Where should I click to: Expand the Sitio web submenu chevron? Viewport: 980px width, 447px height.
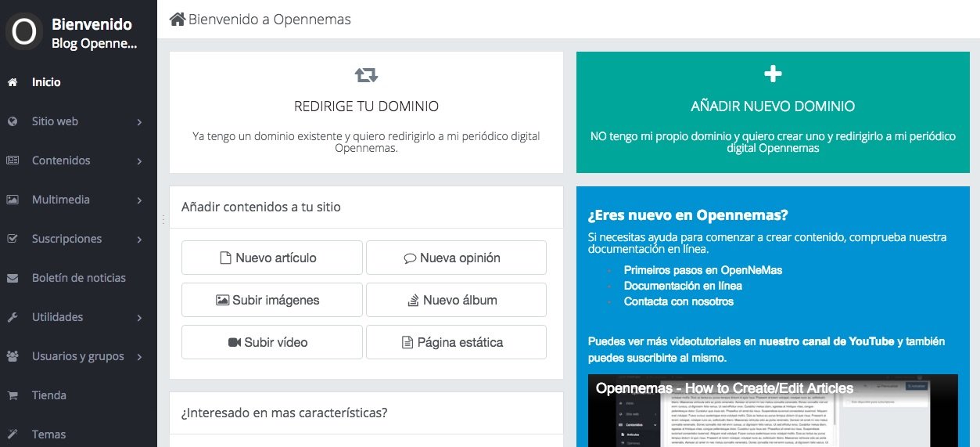(x=139, y=122)
